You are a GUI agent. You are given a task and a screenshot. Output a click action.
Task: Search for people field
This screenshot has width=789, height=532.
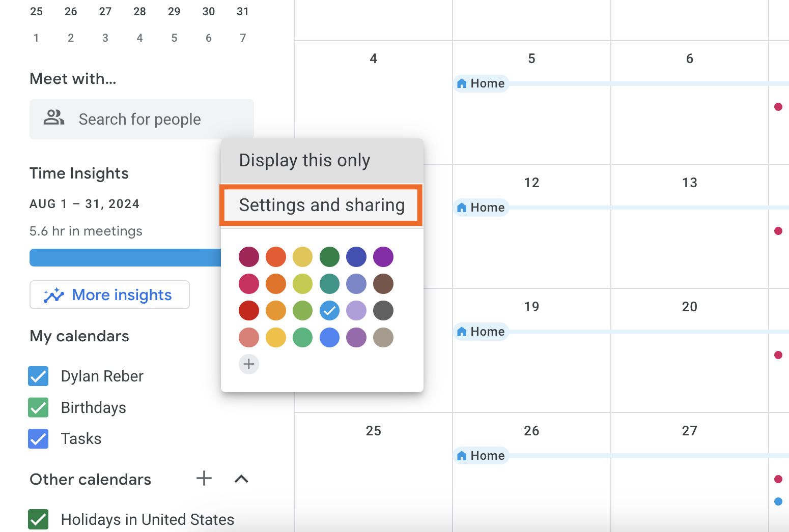[142, 119]
